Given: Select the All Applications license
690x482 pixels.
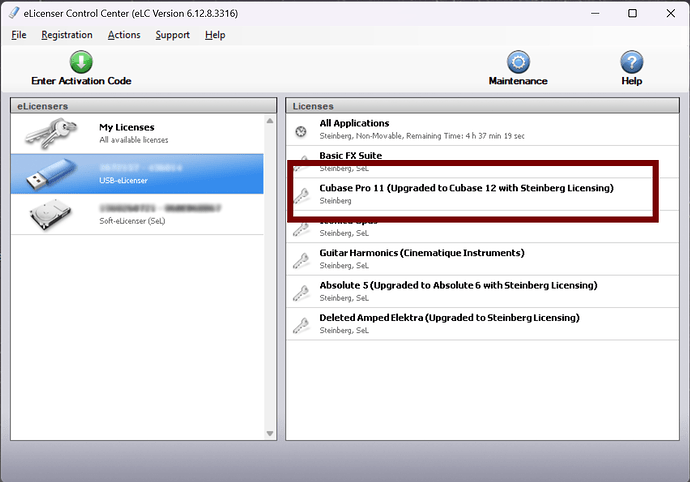Looking at the screenshot, I should pos(482,129).
